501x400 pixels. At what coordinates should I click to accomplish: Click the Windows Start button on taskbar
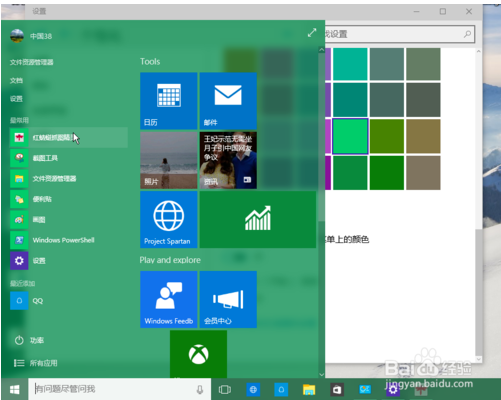coord(15,389)
